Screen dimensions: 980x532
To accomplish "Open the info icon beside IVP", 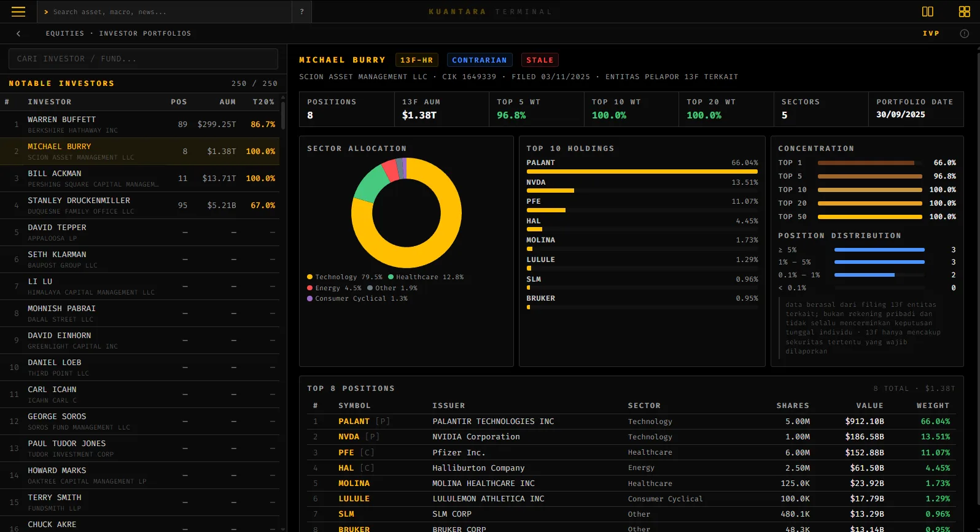I will tap(965, 34).
